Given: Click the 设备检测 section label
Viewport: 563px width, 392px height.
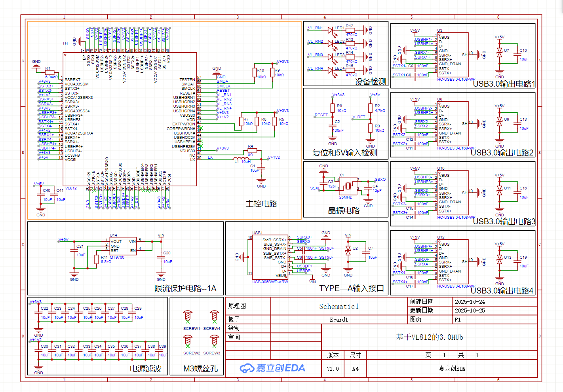Looking at the screenshot, I should (370, 81).
